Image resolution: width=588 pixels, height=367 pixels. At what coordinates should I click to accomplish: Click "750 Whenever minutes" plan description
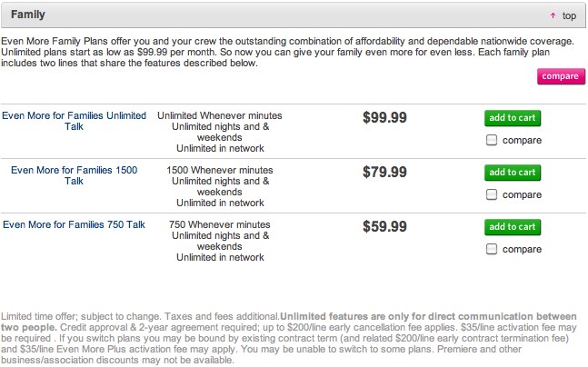click(219, 224)
